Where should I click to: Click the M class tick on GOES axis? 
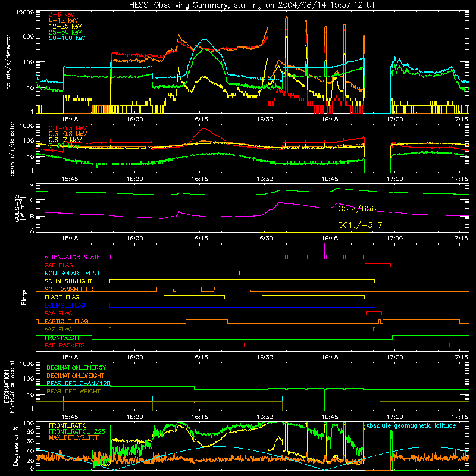pyautogui.click(x=32, y=186)
